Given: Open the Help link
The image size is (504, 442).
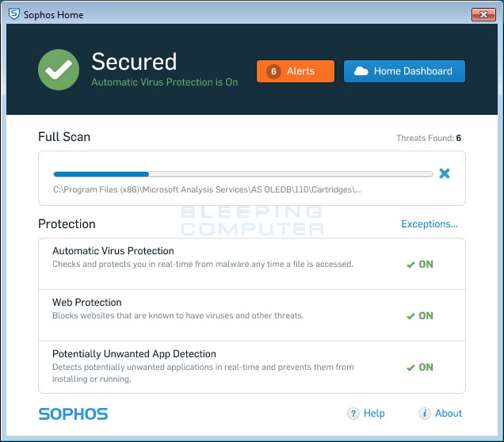Looking at the screenshot, I should pyautogui.click(x=374, y=413).
